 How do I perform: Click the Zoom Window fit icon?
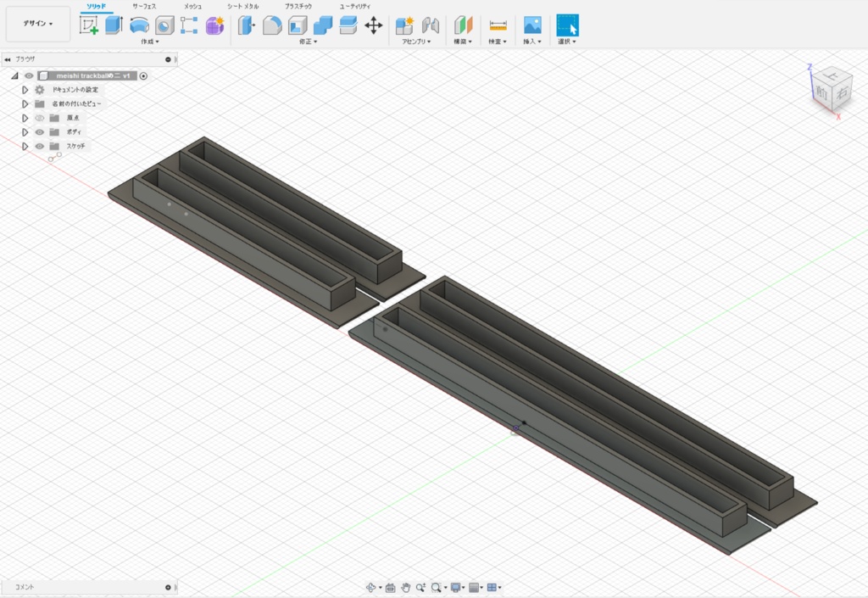[x=437, y=588]
